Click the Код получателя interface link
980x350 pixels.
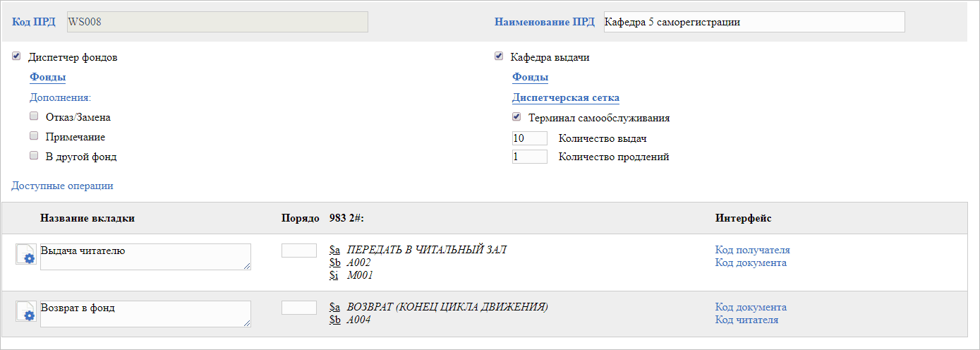pyautogui.click(x=752, y=250)
